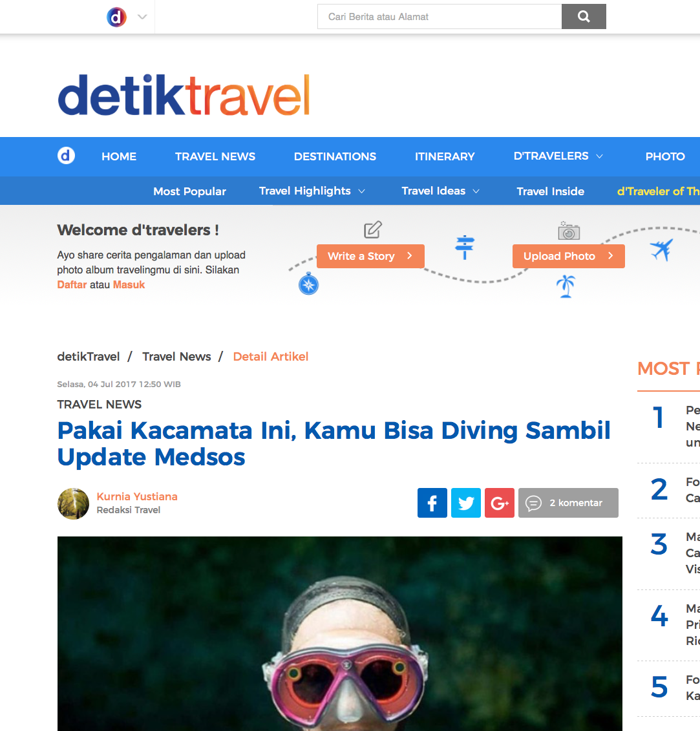
Task: Focus the Cari Berita atau Alamat search field
Action: [440, 17]
